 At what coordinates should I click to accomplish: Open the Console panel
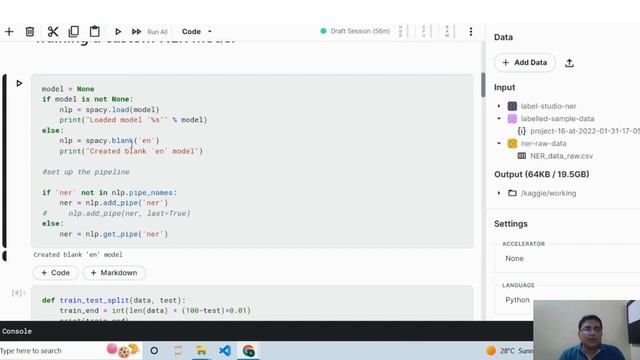pyautogui.click(x=17, y=331)
